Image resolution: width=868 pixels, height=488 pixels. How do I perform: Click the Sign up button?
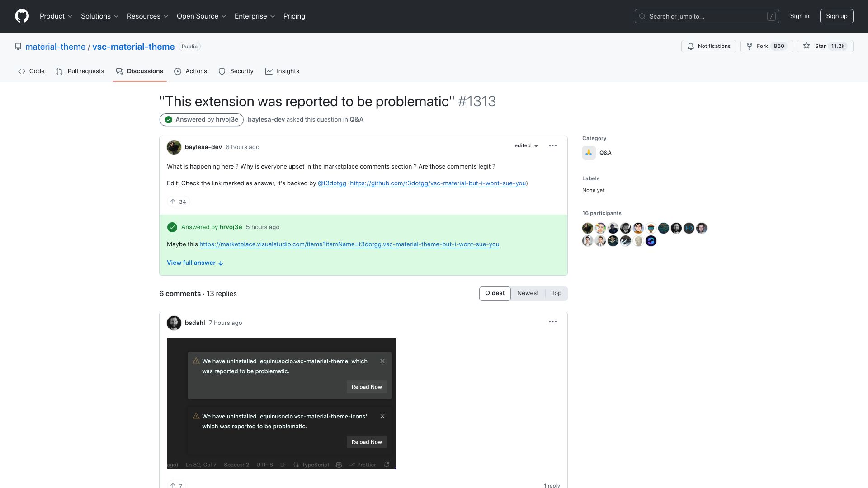(x=837, y=16)
